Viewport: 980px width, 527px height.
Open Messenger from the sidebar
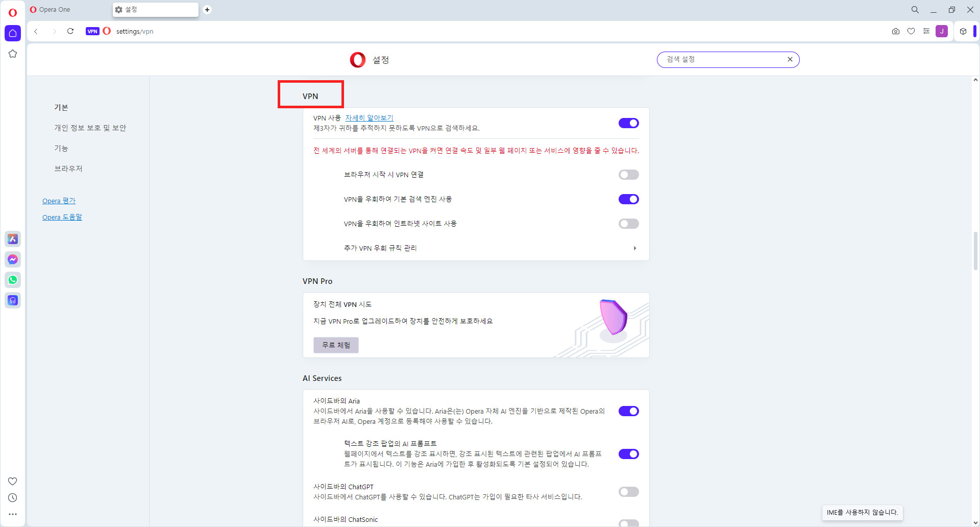(12, 259)
